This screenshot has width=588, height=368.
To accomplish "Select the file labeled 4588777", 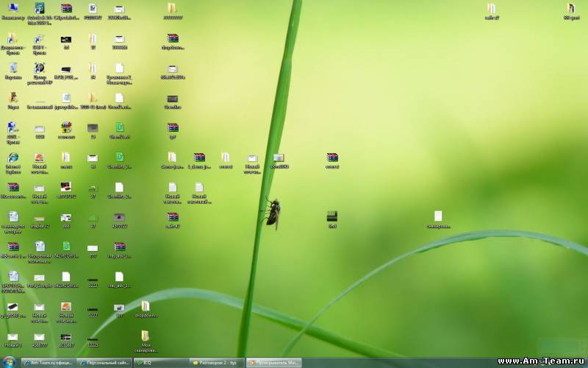I will coord(40,339).
